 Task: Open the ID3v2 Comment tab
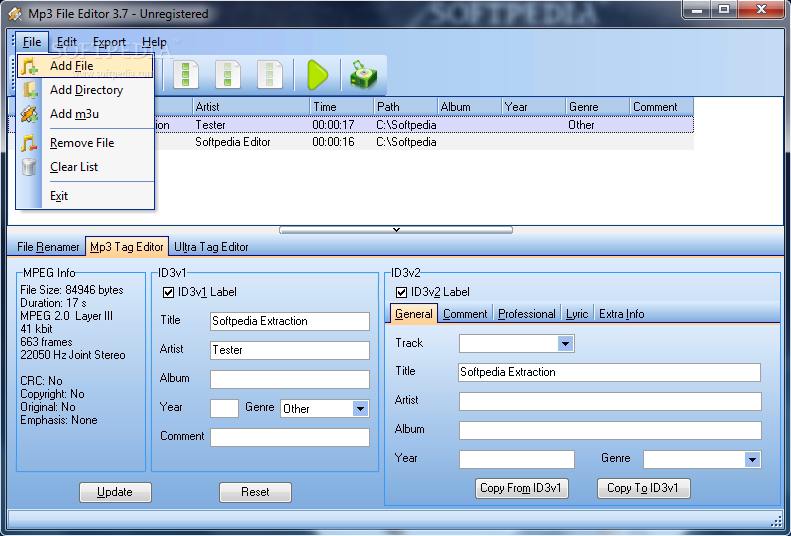pos(465,314)
